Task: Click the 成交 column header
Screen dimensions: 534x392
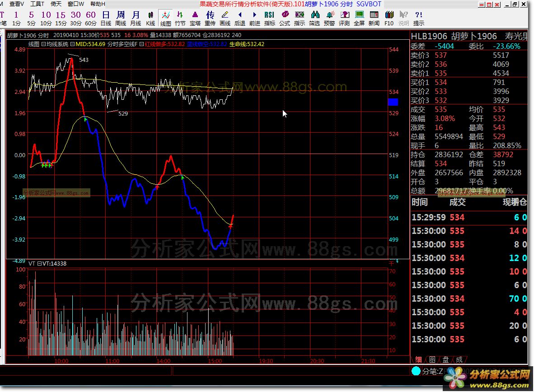Action: tap(457, 202)
